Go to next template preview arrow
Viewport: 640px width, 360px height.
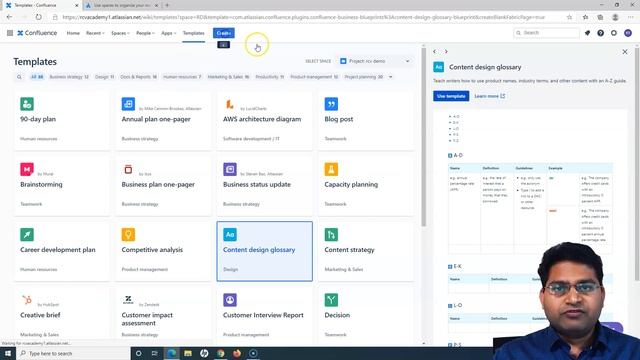[446, 51]
